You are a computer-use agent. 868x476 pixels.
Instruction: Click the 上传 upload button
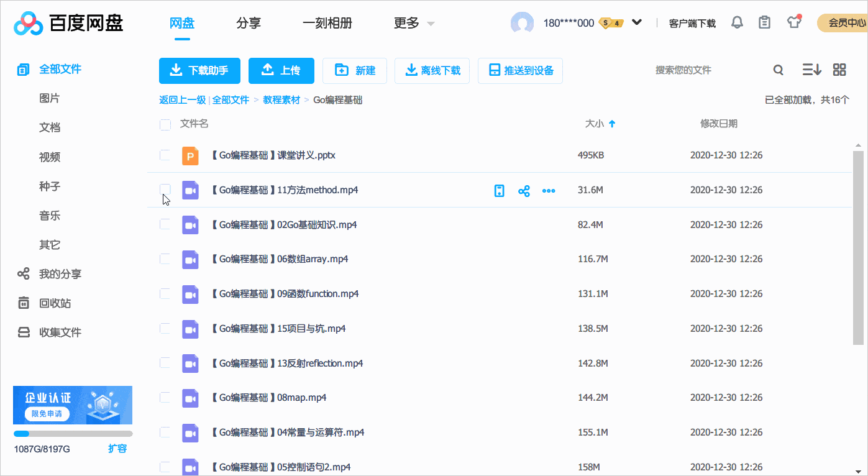click(x=281, y=71)
